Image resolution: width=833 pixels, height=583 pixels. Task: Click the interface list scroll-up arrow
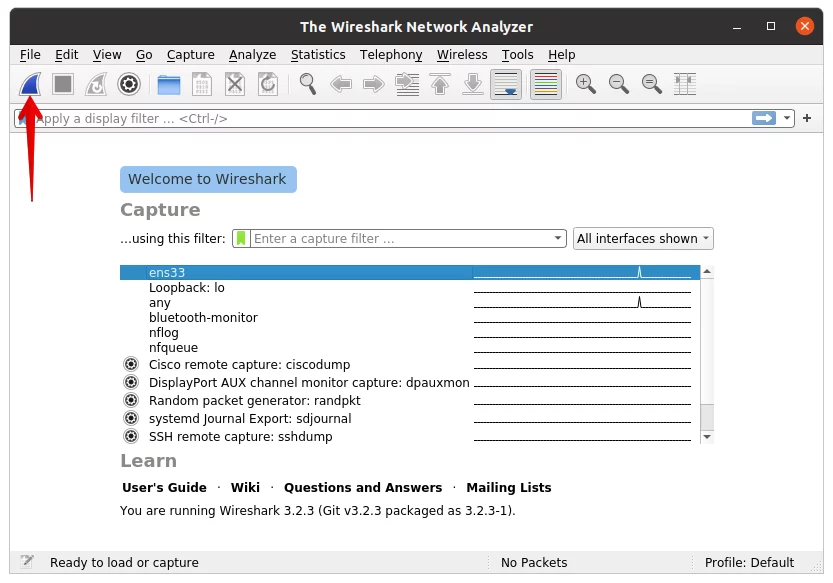707,272
